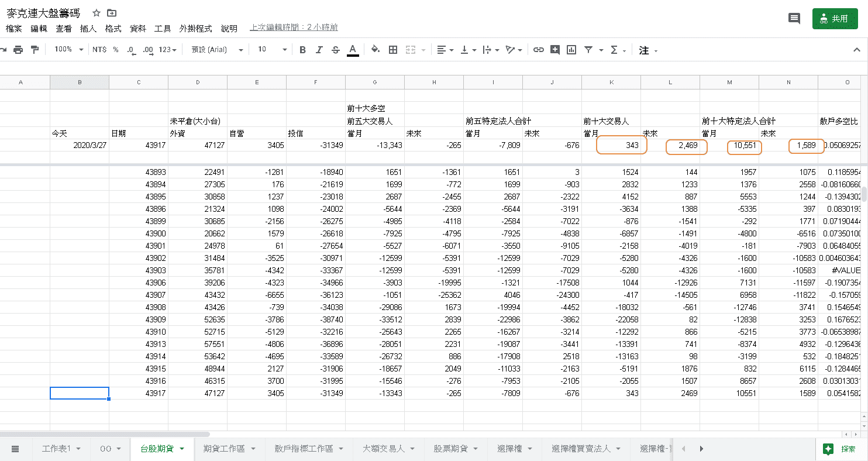Toggle italic formatting
This screenshot has height=461, width=868.
point(319,50)
